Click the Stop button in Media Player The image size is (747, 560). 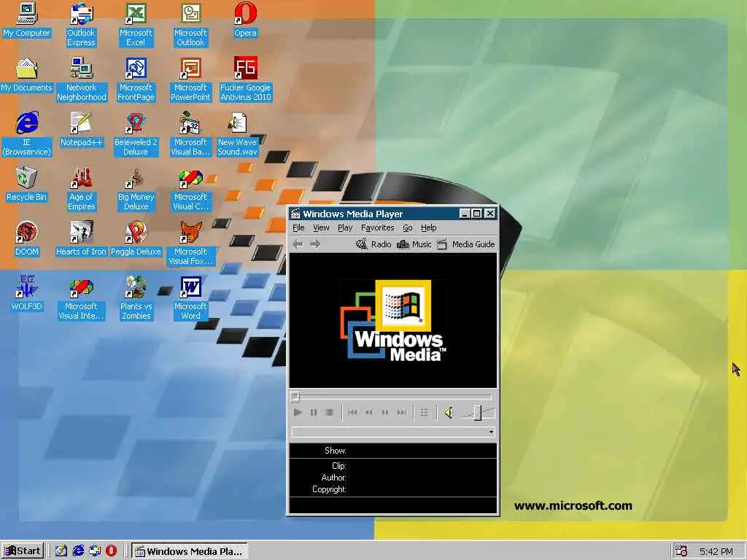tap(329, 413)
